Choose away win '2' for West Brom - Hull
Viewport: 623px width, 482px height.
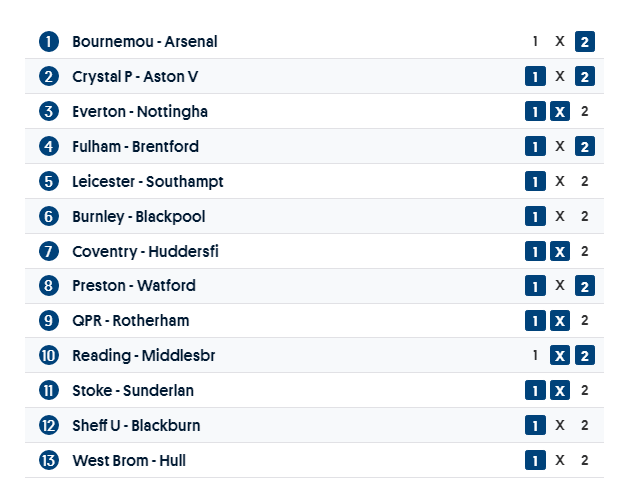click(585, 460)
